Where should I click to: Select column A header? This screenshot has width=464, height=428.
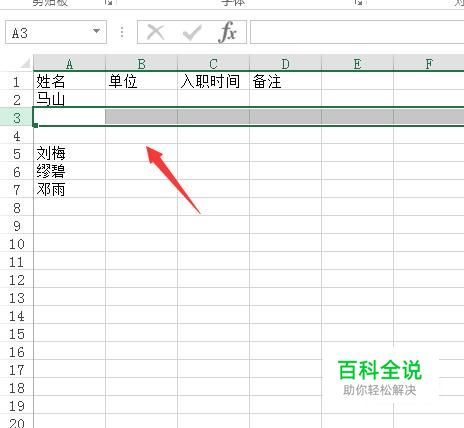[x=69, y=63]
